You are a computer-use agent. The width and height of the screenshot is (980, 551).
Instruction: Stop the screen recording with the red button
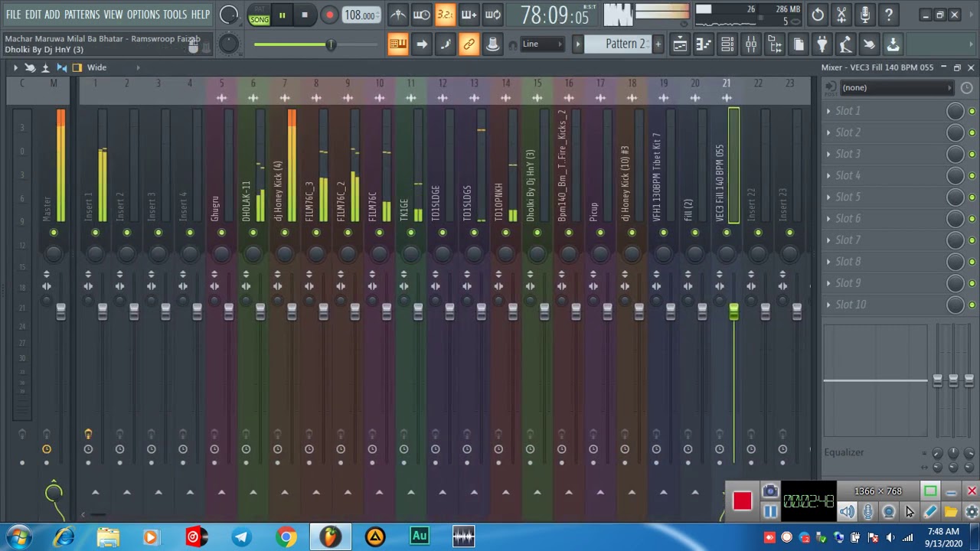pos(742,501)
